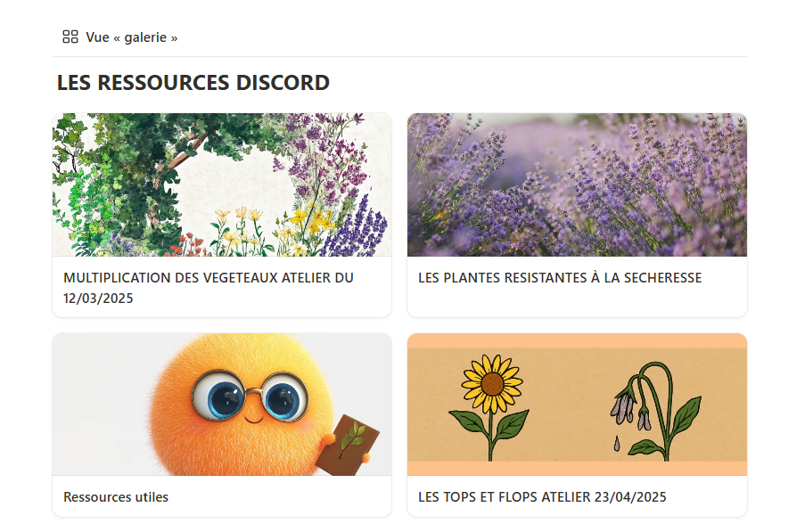This screenshot has width=805, height=532.
Task: Select the Vue « galerie » tab
Action: click(x=120, y=37)
